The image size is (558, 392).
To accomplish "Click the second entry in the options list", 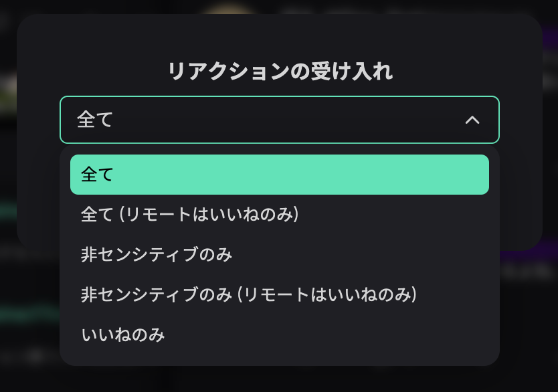I will 189,214.
